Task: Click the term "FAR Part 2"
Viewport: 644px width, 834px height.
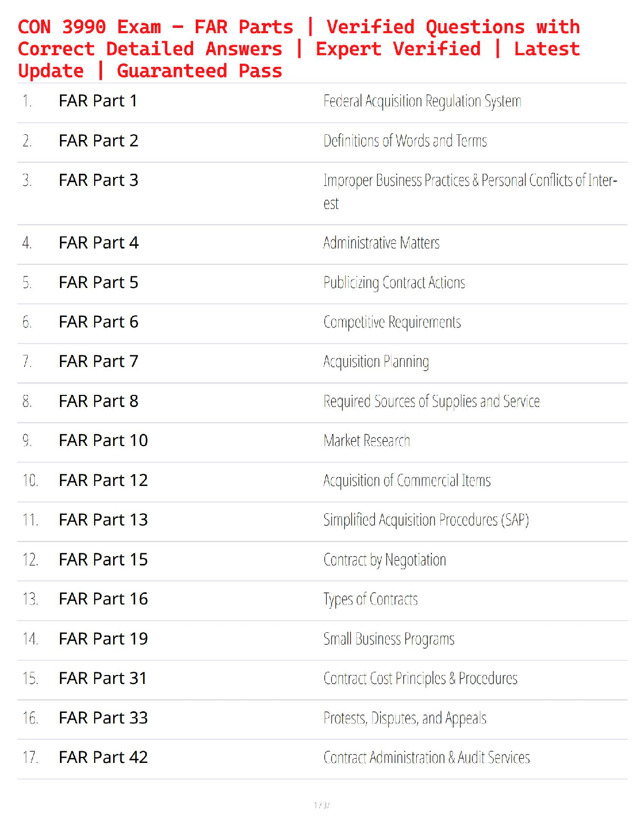Action: [x=98, y=141]
